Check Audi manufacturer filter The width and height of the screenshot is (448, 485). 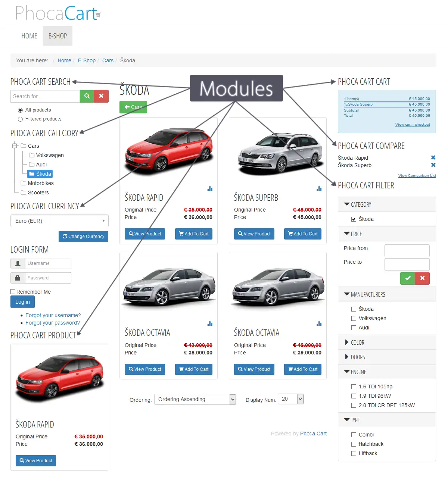[x=354, y=328]
